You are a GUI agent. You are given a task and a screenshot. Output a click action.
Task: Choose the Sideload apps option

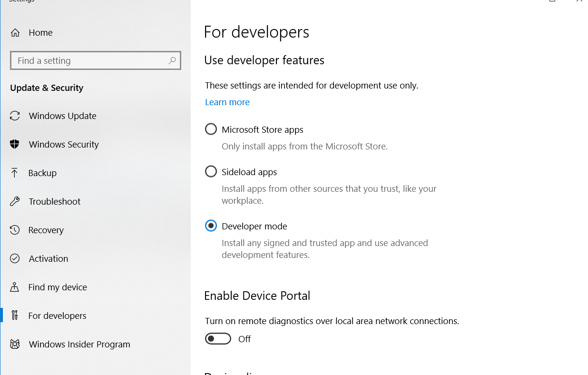211,172
